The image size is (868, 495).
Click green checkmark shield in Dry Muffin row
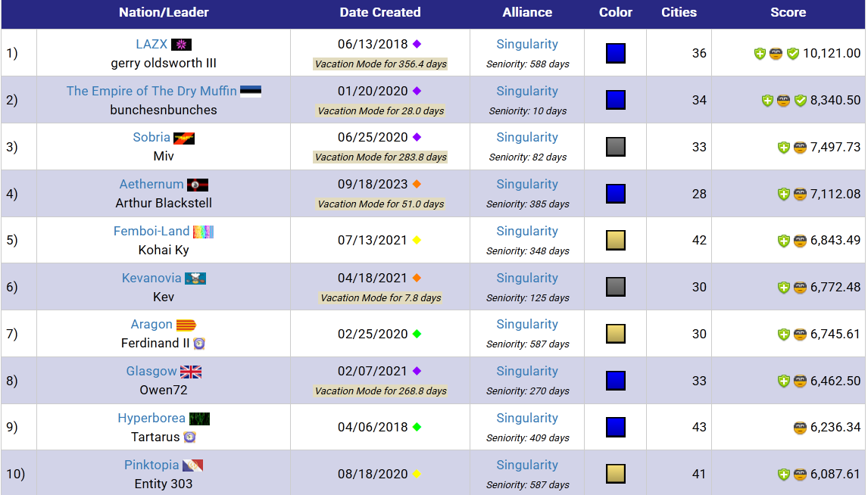800,100
